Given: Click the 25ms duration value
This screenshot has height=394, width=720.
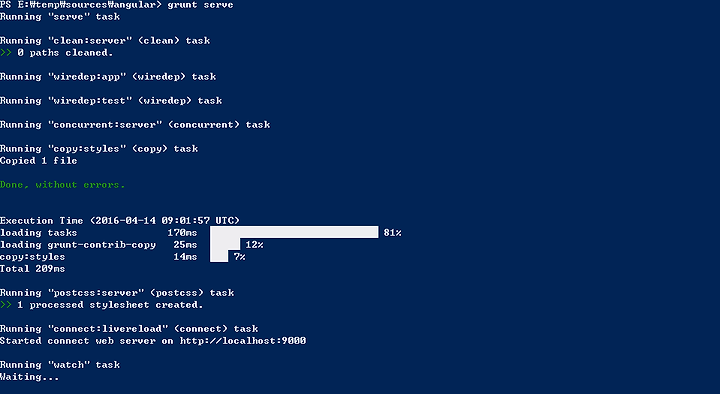Looking at the screenshot, I should [186, 245].
